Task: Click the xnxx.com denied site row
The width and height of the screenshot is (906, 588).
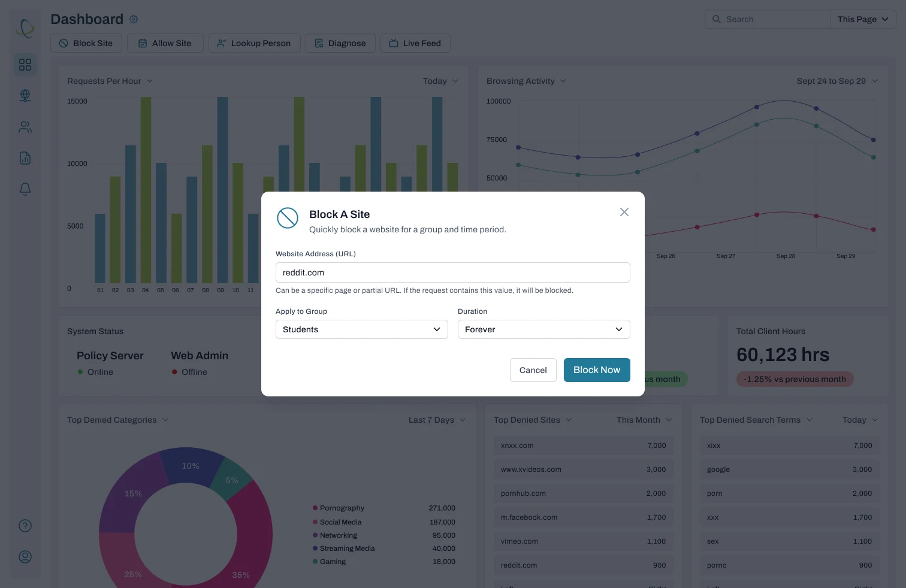Action: 584,445
